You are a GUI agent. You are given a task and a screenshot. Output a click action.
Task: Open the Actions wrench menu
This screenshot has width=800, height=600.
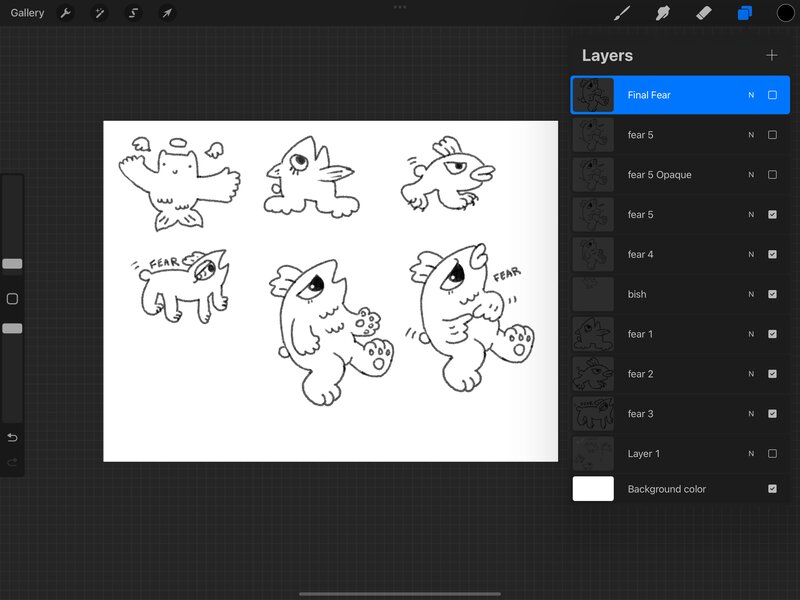click(x=66, y=13)
